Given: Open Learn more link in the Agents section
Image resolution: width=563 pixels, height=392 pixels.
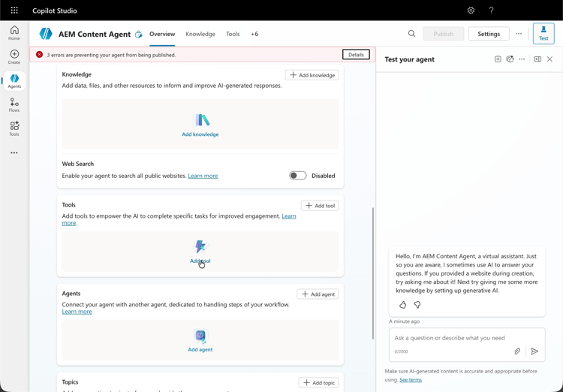Looking at the screenshot, I should pyautogui.click(x=77, y=312).
